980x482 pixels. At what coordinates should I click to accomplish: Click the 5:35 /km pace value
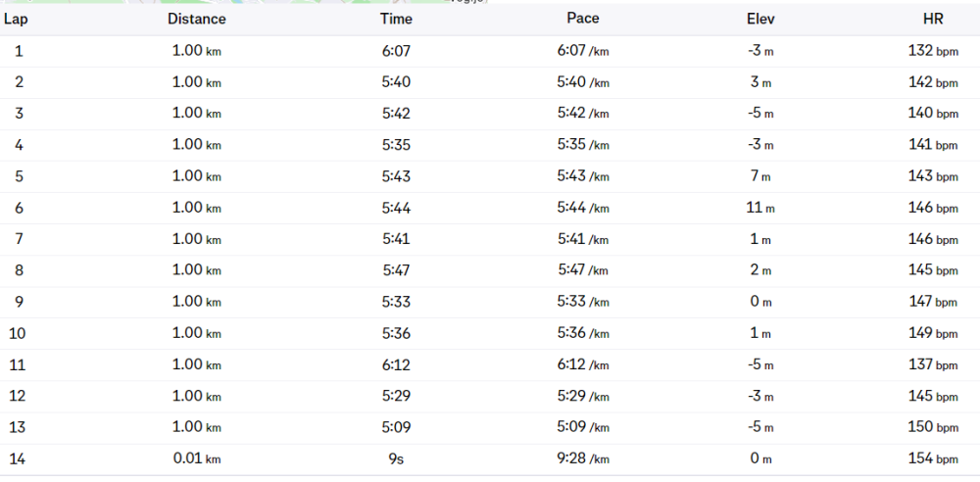582,145
